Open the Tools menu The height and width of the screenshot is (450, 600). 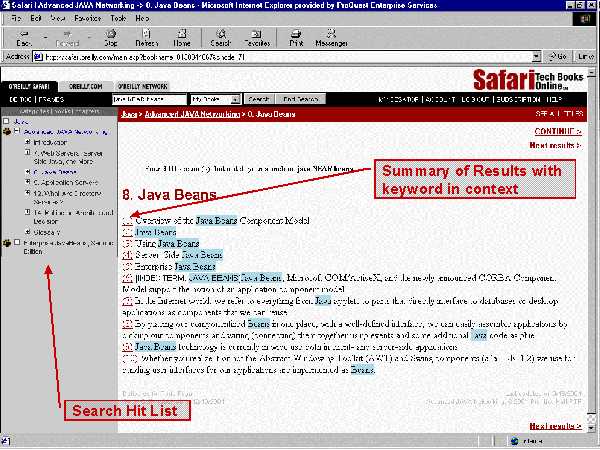tap(118, 18)
